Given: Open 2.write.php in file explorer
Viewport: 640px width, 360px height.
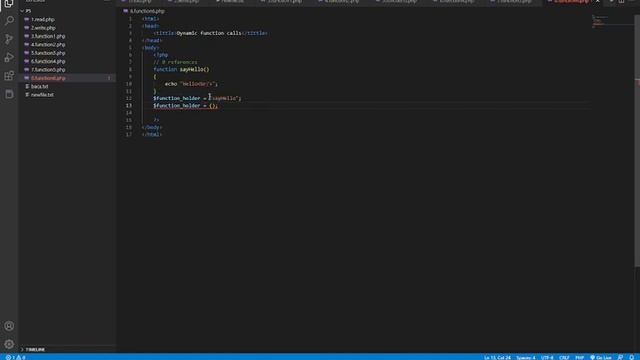Looking at the screenshot, I should [x=43, y=28].
